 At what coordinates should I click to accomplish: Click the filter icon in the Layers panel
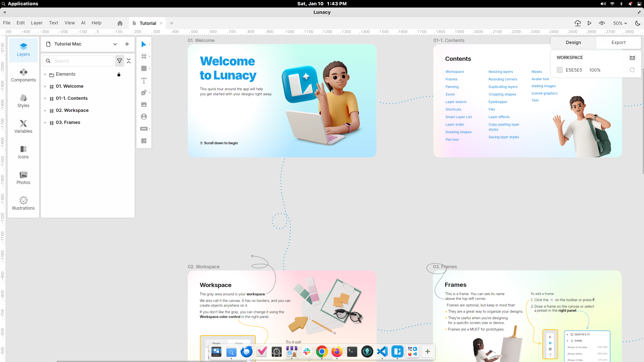(119, 61)
